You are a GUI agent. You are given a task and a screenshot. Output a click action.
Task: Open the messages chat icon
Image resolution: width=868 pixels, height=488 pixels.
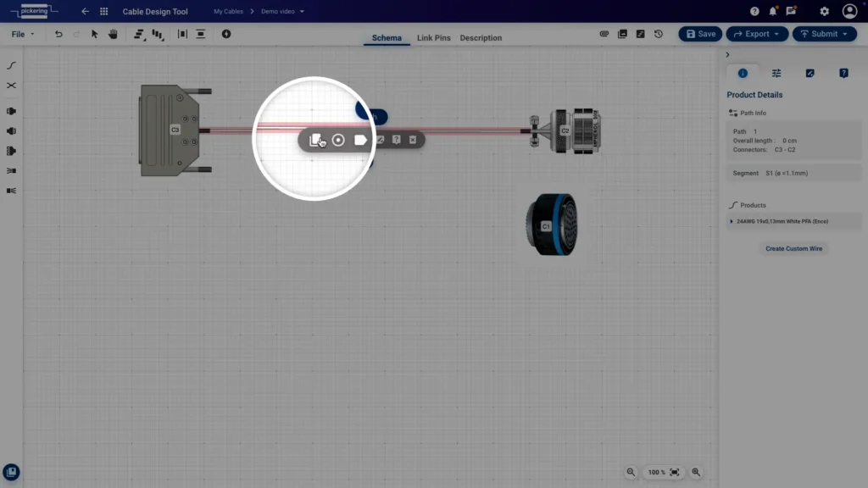coord(791,11)
